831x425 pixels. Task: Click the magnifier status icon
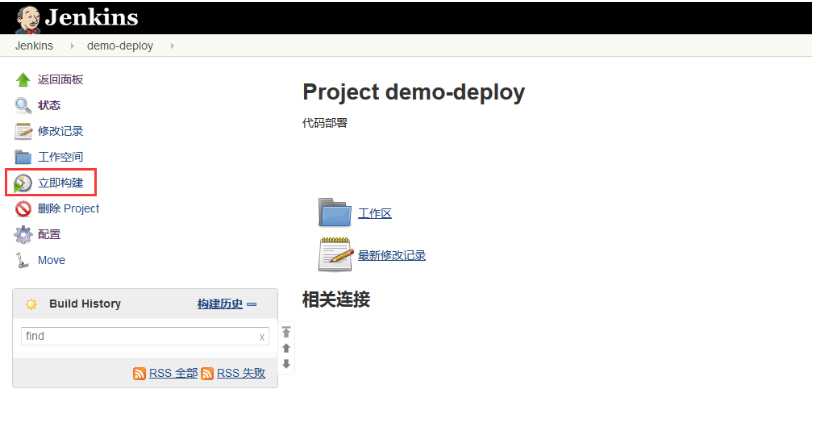pos(23,105)
